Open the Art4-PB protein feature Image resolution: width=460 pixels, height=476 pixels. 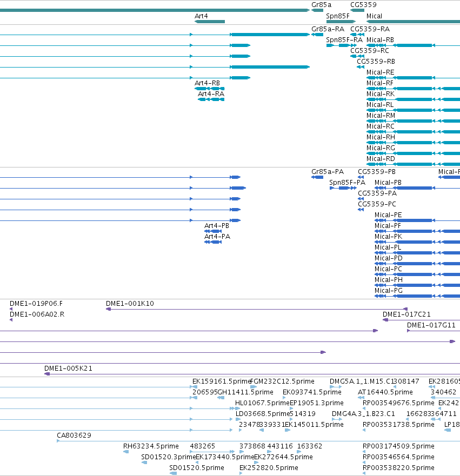pyautogui.click(x=213, y=231)
